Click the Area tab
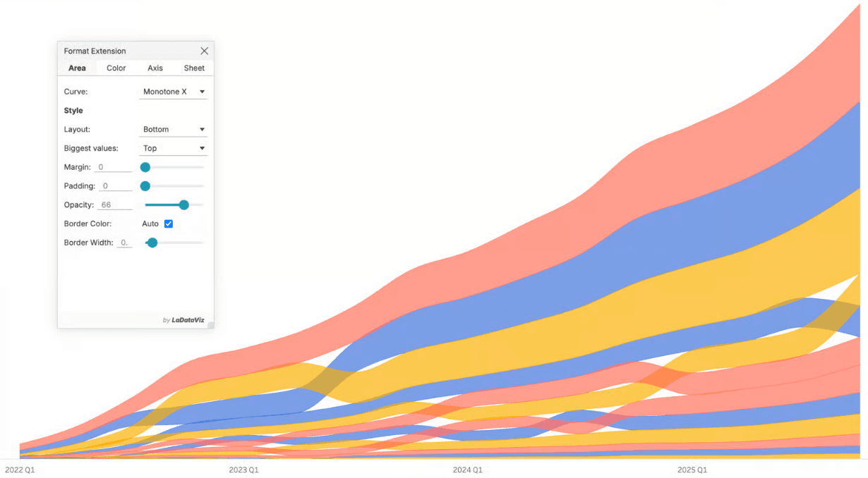The width and height of the screenshot is (868, 478). [77, 68]
